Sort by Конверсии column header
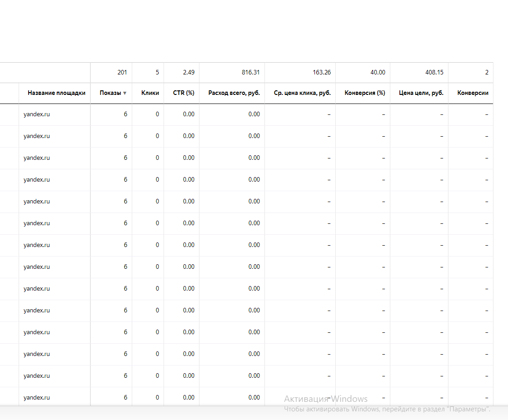The height and width of the screenshot is (420, 508). coord(473,93)
